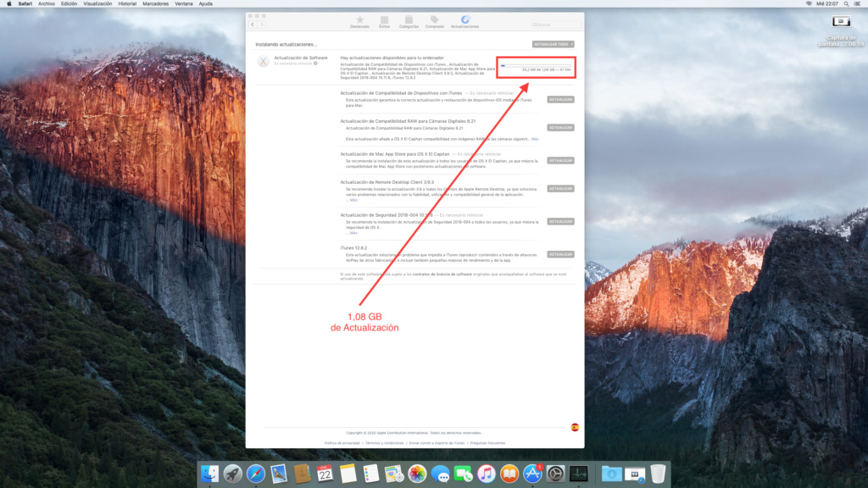Open Activity Monitor from the Dock
Screen dimensions: 868x488
pos(578,474)
